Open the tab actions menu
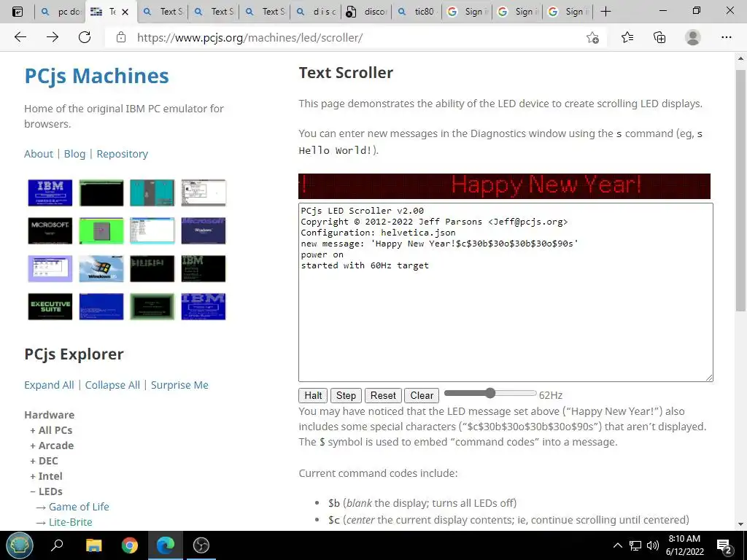 pyautogui.click(x=17, y=12)
